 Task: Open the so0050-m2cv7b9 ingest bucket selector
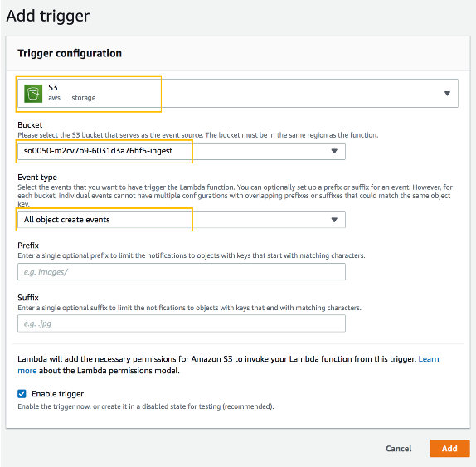(182, 151)
